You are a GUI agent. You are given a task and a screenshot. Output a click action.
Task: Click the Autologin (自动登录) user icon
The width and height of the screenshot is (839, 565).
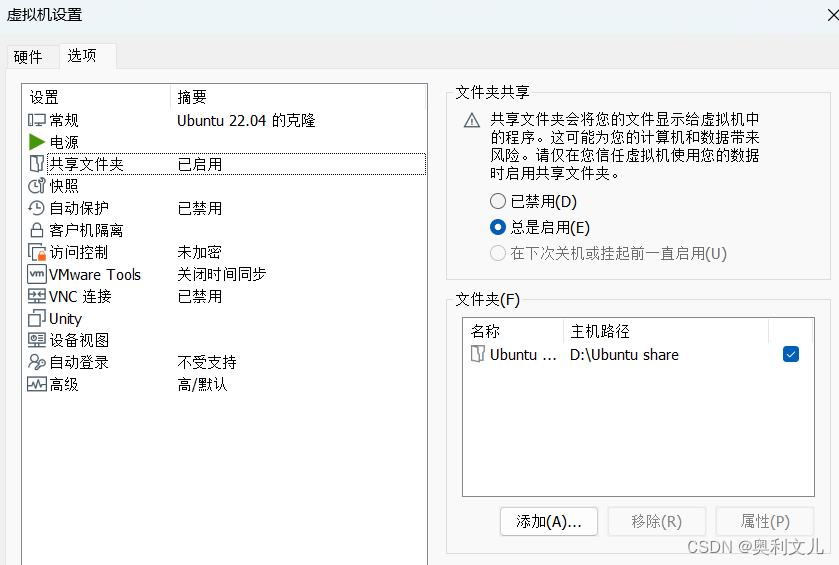tap(36, 362)
